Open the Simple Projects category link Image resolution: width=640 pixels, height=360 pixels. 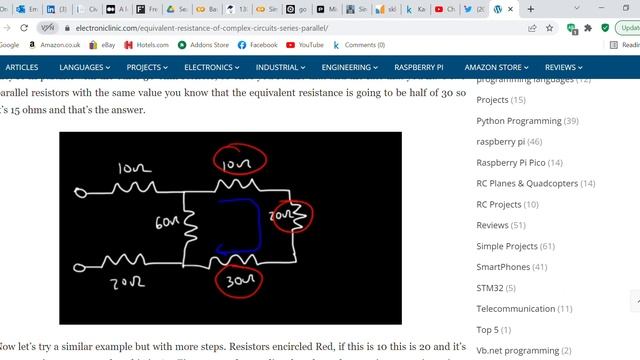point(507,246)
